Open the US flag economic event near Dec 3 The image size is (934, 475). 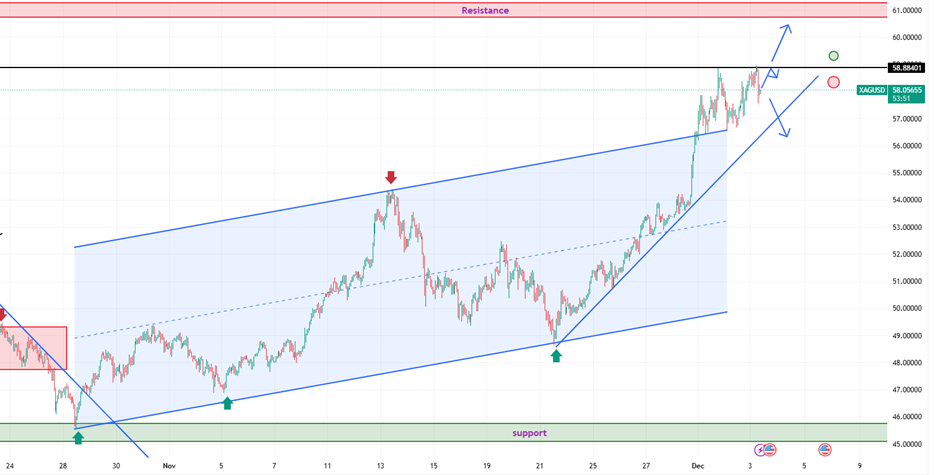pos(770,450)
